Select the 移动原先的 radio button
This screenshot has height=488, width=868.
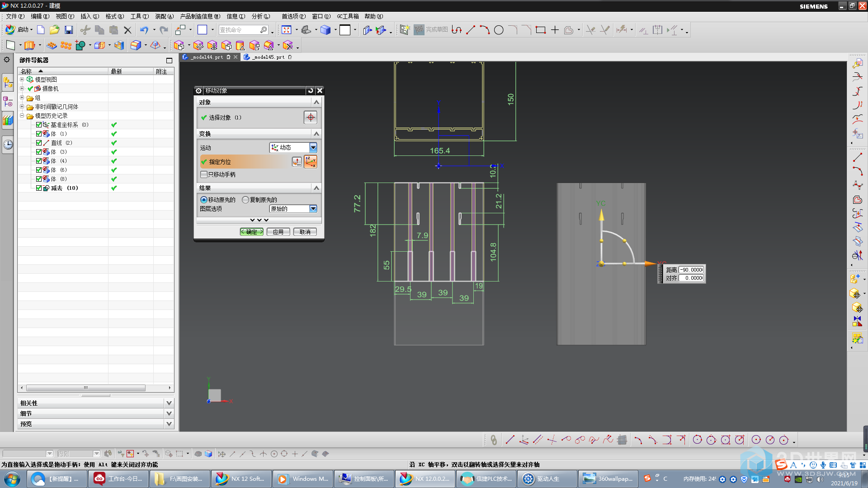(203, 200)
